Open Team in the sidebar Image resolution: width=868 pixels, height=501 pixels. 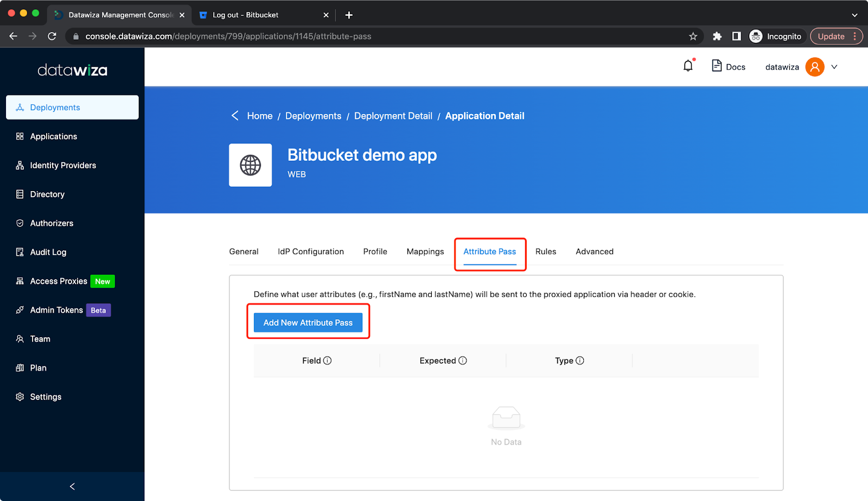click(x=72, y=339)
